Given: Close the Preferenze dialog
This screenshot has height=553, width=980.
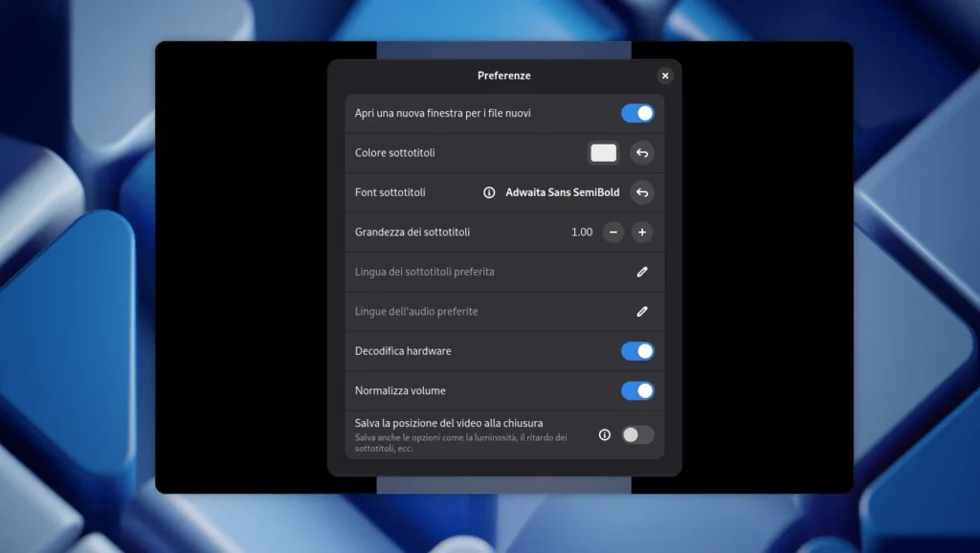Looking at the screenshot, I should (665, 76).
